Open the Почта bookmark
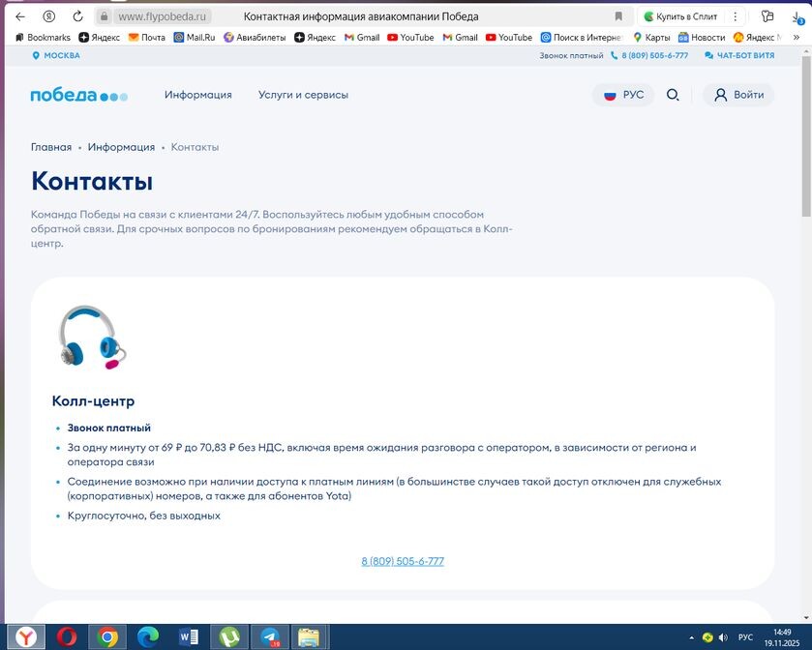 coord(147,38)
